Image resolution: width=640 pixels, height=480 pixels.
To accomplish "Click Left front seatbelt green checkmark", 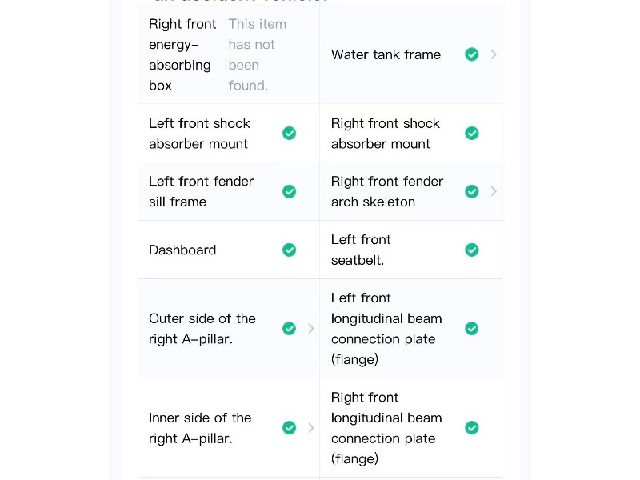I will pyautogui.click(x=472, y=250).
